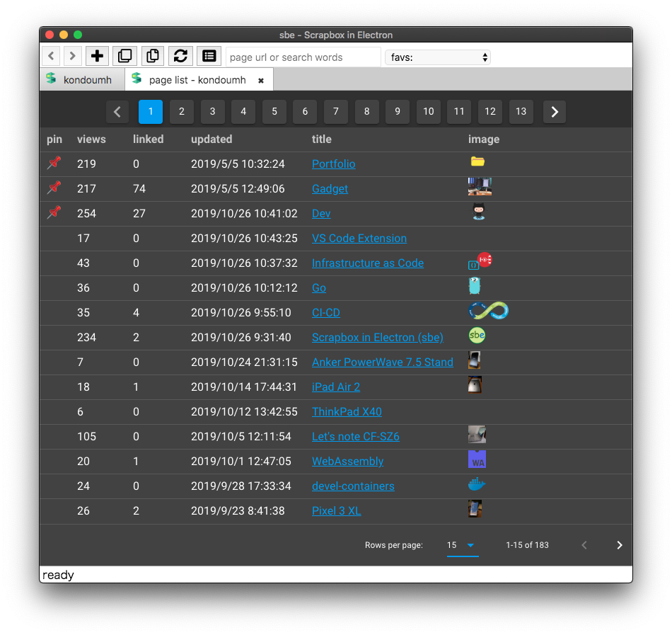Click the copy page icon in the toolbar
The height and width of the screenshot is (635, 672).
coord(152,56)
